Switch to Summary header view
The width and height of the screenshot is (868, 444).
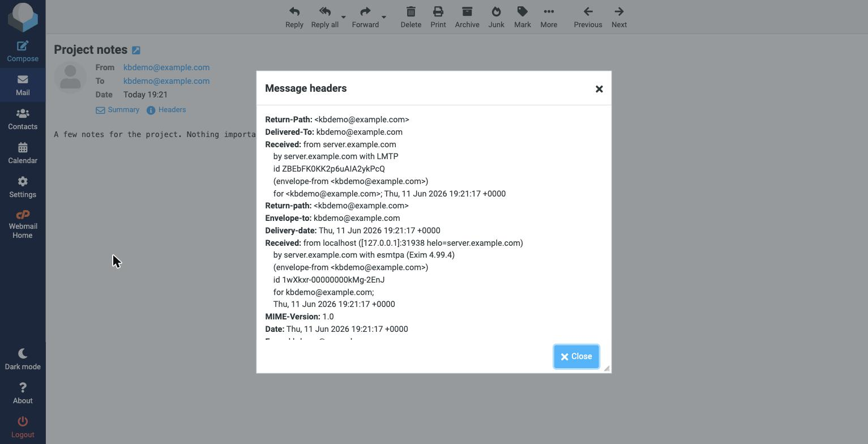(117, 110)
